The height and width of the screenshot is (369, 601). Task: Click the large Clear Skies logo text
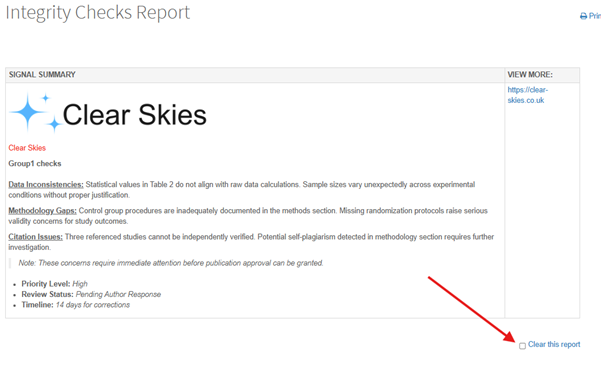[135, 115]
